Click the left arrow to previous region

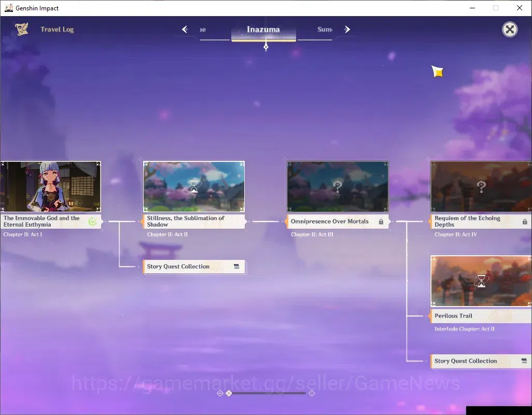(x=185, y=30)
